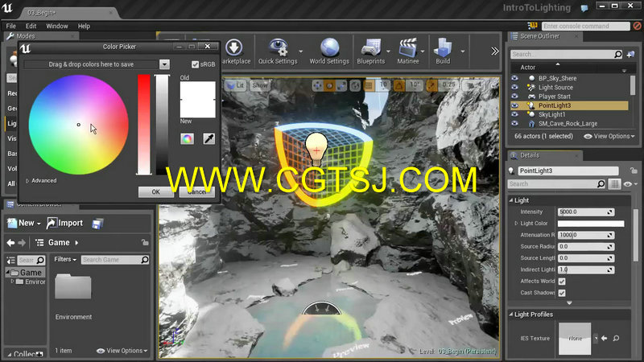Image resolution: width=644 pixels, height=362 pixels.
Task: Open Scene Outliner View Options
Action: coord(609,136)
